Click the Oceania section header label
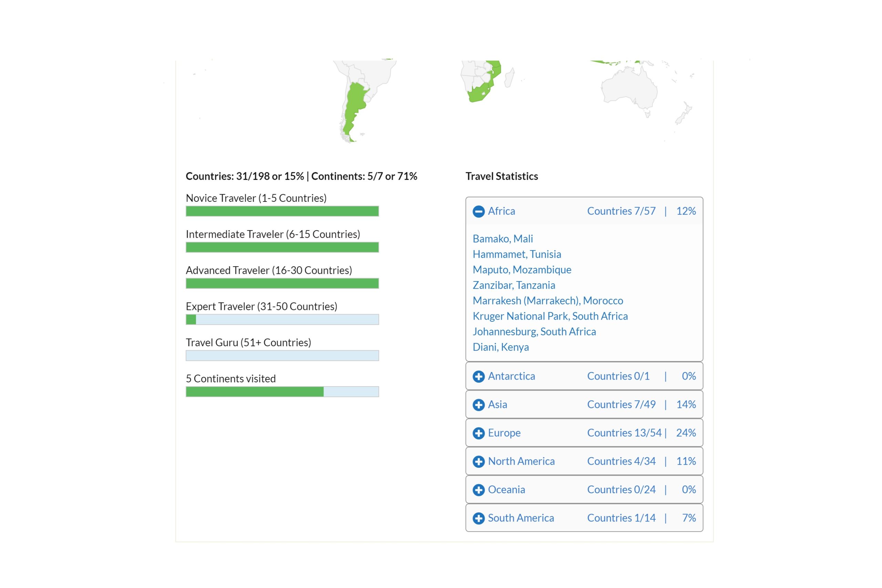This screenshot has height=588, width=882. point(506,489)
